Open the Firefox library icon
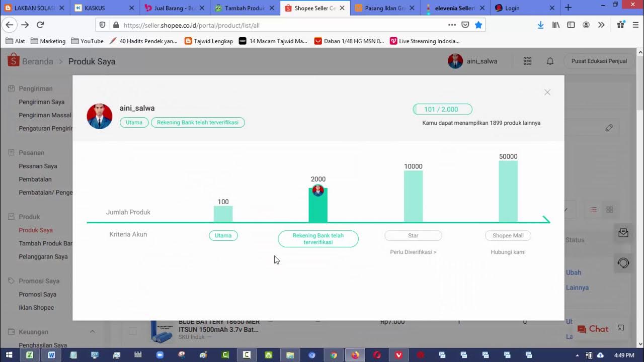644x362 pixels. coord(556,25)
